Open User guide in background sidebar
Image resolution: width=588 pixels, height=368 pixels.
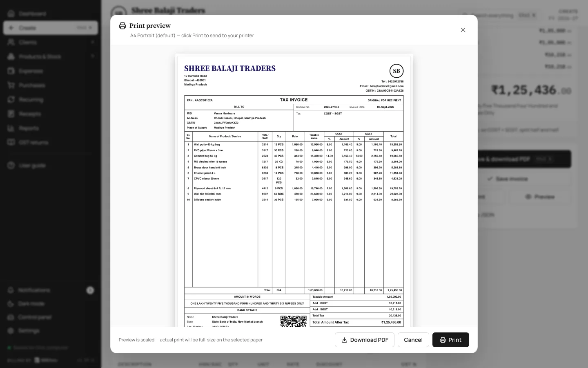(x=51, y=166)
